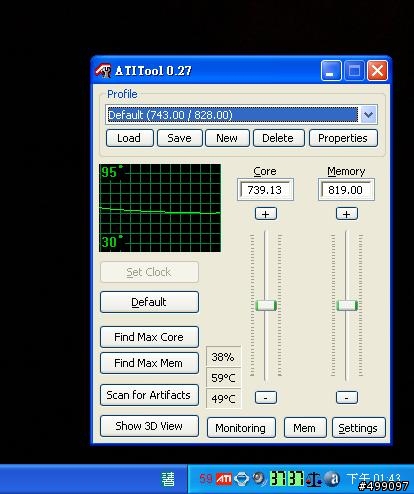Image resolution: width=414 pixels, height=494 pixels.
Task: Click the Show 3D View button
Action: pyautogui.click(x=149, y=426)
